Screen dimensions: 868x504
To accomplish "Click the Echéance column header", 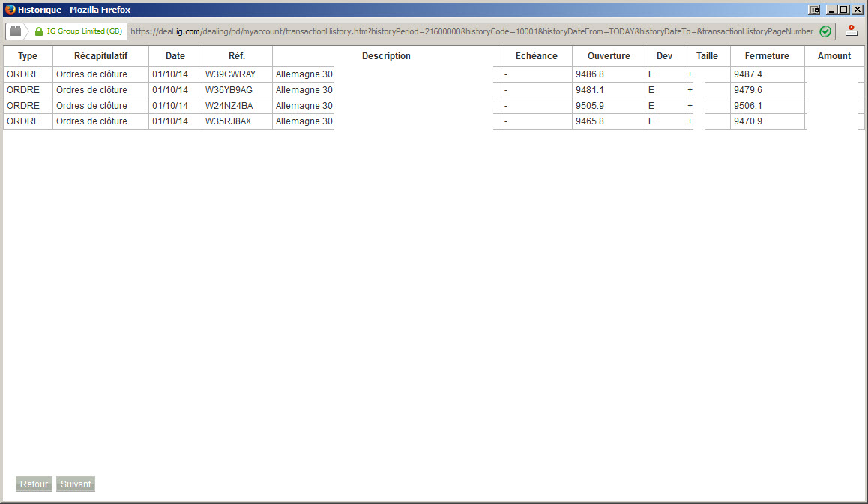I will pyautogui.click(x=537, y=56).
